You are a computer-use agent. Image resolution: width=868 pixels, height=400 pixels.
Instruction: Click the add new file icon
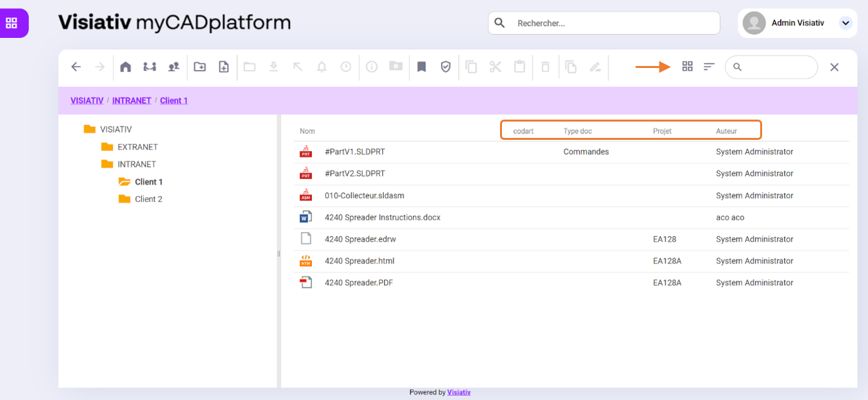click(224, 67)
